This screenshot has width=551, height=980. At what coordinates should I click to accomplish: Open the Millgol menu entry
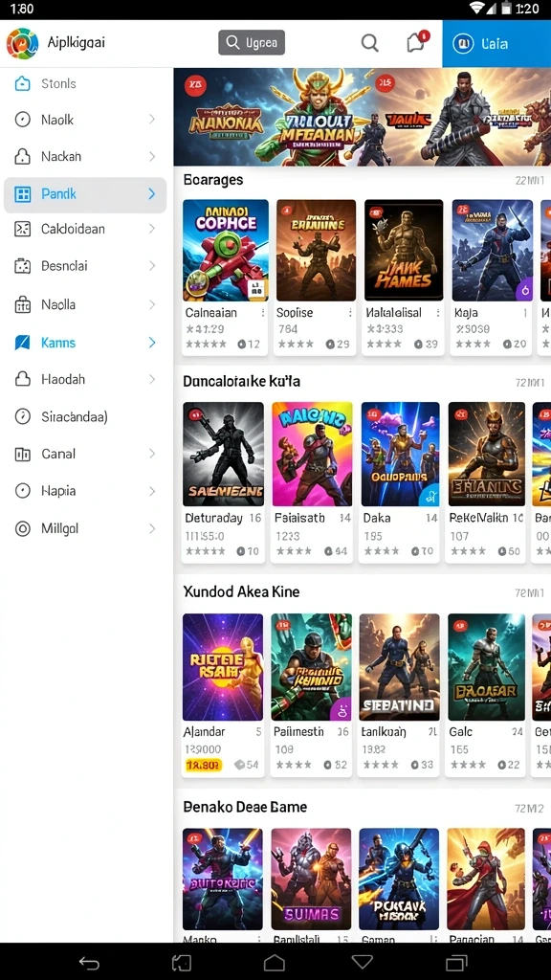85,528
